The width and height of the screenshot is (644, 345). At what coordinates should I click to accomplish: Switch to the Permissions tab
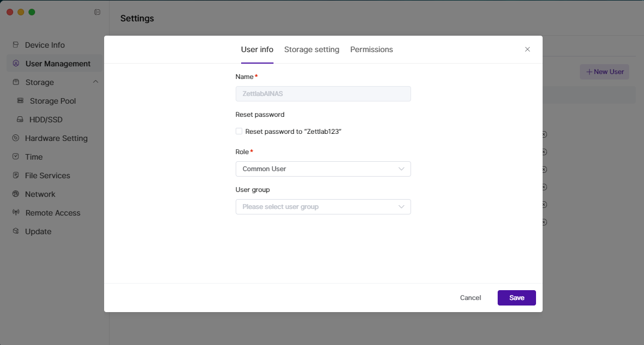371,49
